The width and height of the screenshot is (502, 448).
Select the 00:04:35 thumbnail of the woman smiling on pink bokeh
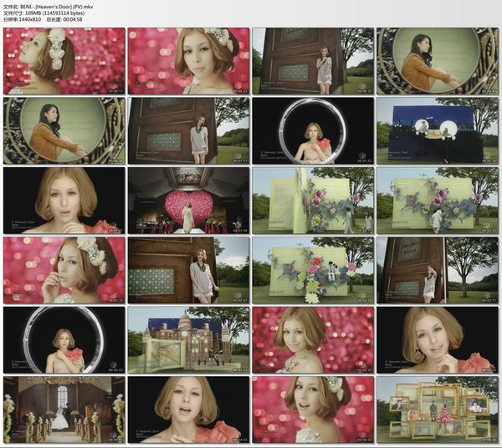(x=313, y=410)
